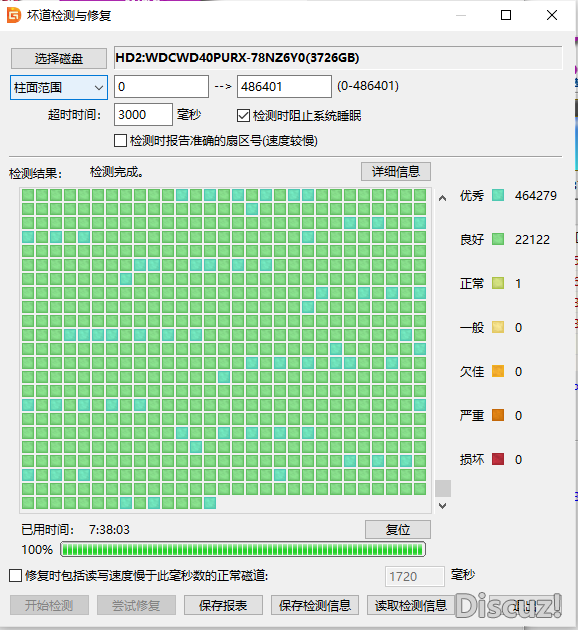
Task: Maximize the 坏道检测与修复 window
Action: click(x=506, y=15)
